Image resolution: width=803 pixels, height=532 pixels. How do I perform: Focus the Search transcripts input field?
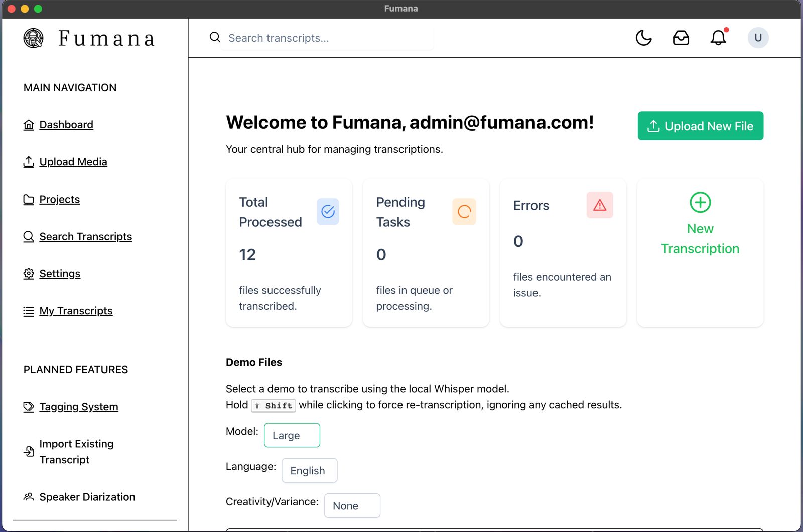point(327,38)
